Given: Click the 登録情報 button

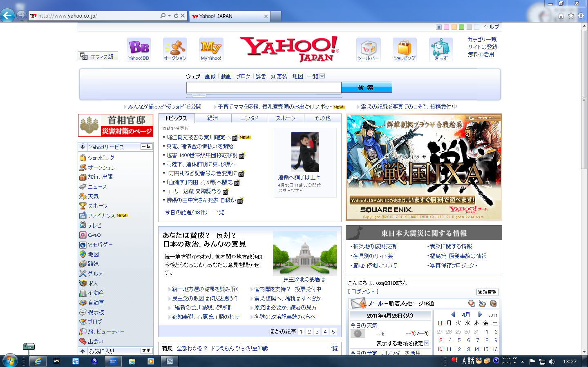Looking at the screenshot, I should 487,292.
